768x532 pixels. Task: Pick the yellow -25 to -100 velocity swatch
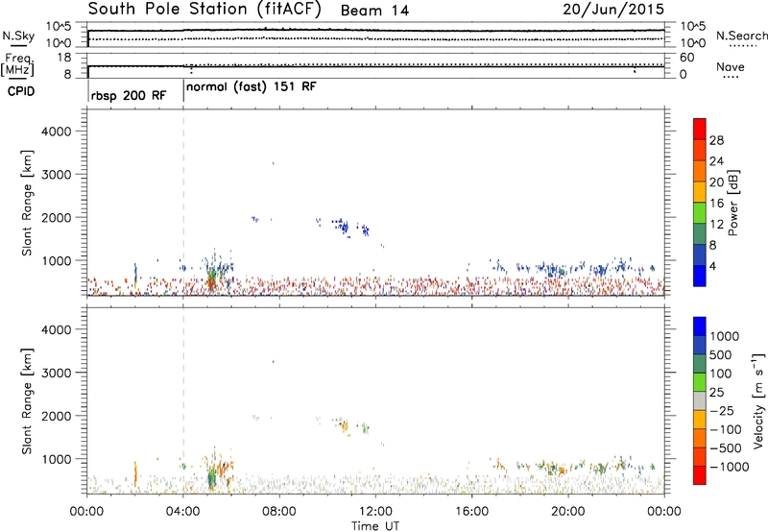point(700,420)
